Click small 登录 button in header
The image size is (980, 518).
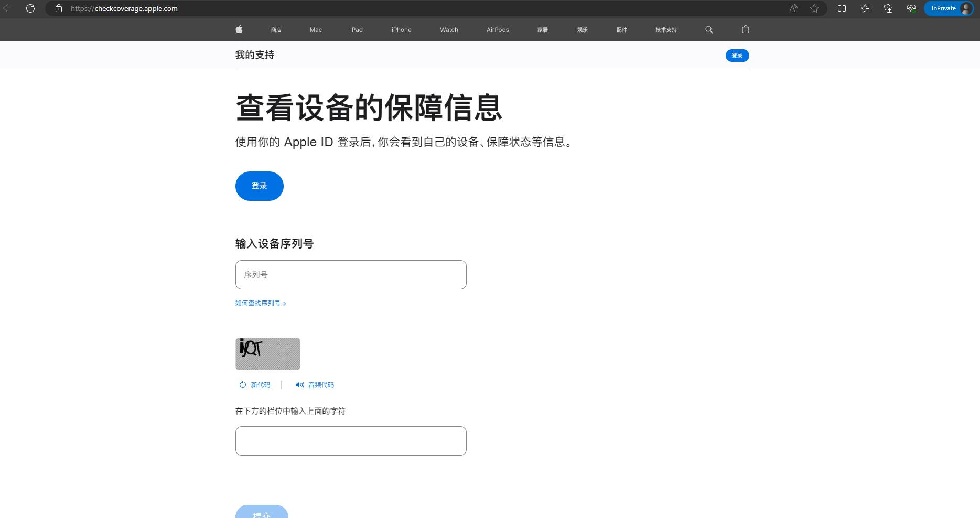click(x=737, y=56)
